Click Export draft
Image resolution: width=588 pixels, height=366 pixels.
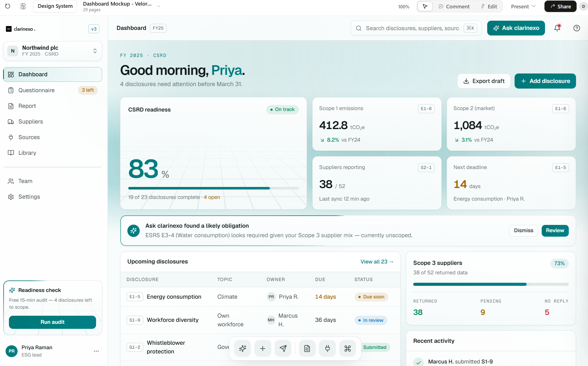click(x=484, y=81)
